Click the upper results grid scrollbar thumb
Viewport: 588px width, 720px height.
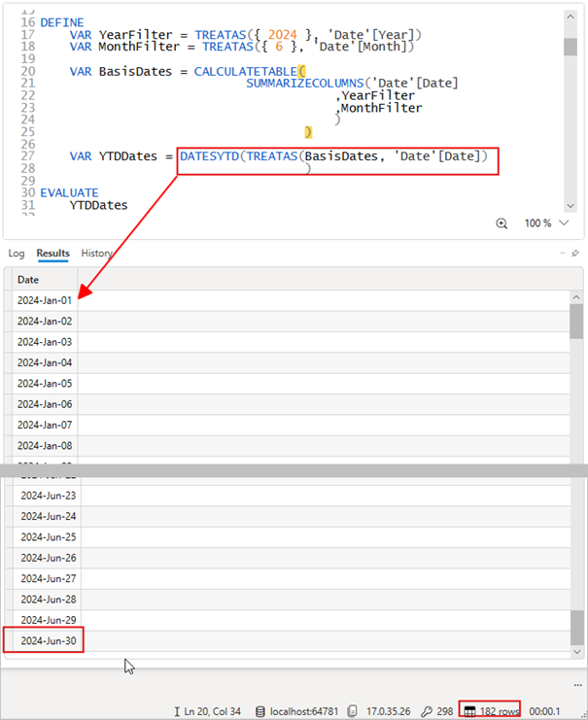point(576,322)
